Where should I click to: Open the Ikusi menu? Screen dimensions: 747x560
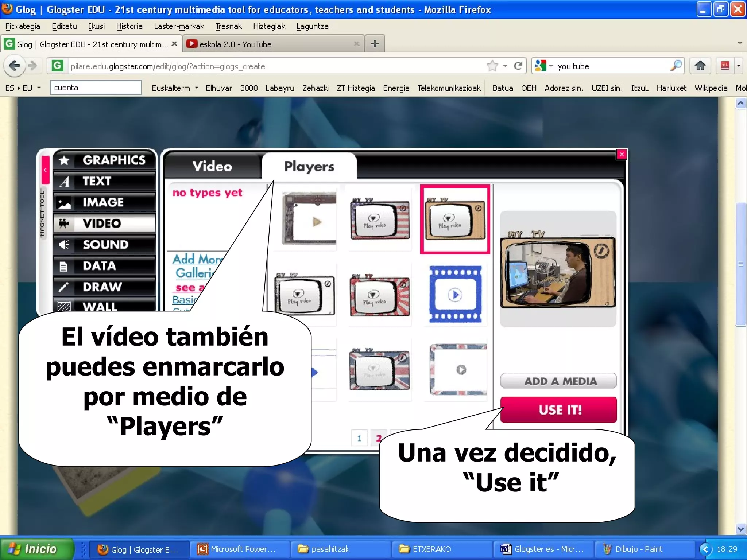pos(96,26)
